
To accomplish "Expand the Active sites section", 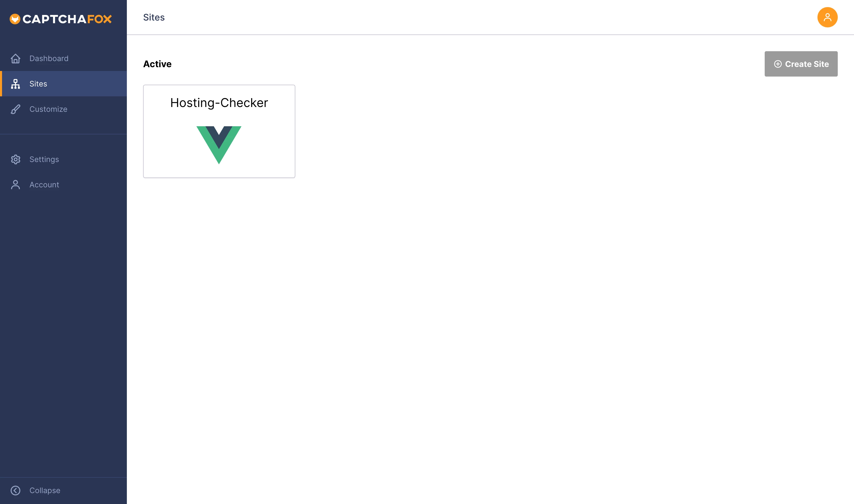I will (x=157, y=64).
